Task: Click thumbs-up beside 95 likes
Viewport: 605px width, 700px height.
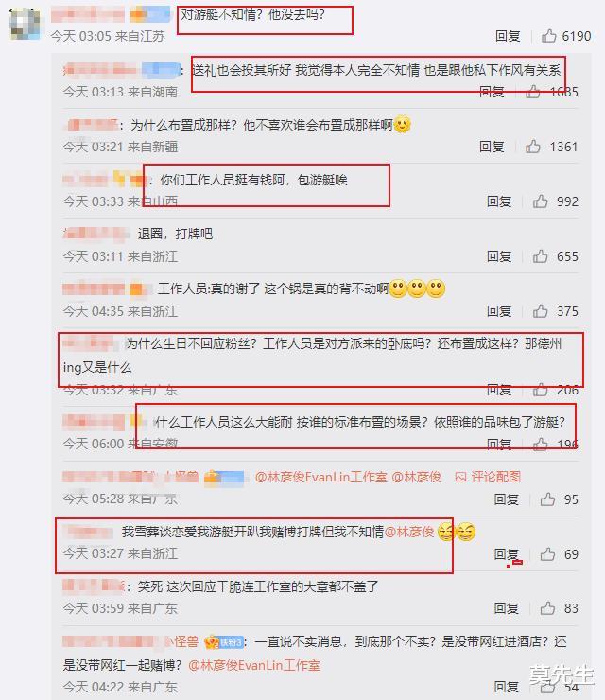Action: [x=548, y=499]
